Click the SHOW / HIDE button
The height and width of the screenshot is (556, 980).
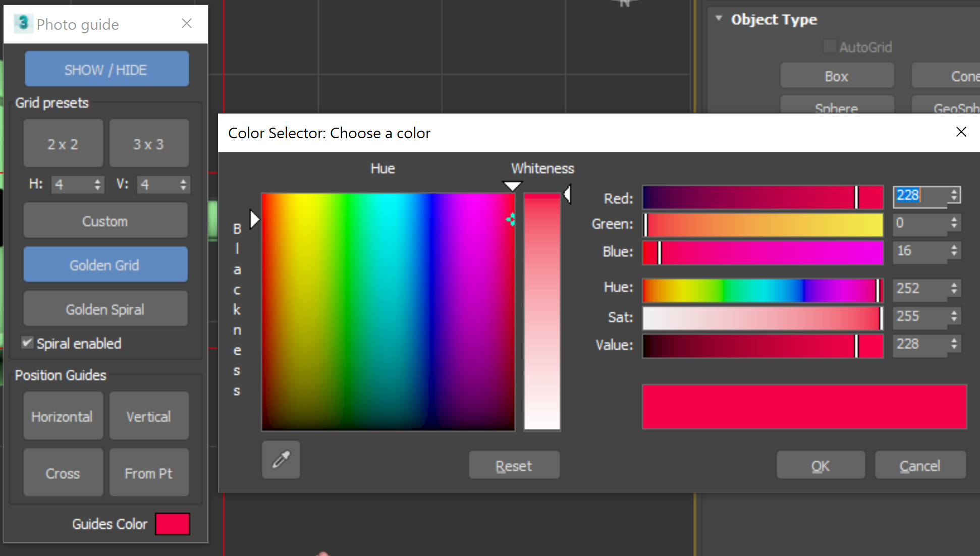point(106,69)
